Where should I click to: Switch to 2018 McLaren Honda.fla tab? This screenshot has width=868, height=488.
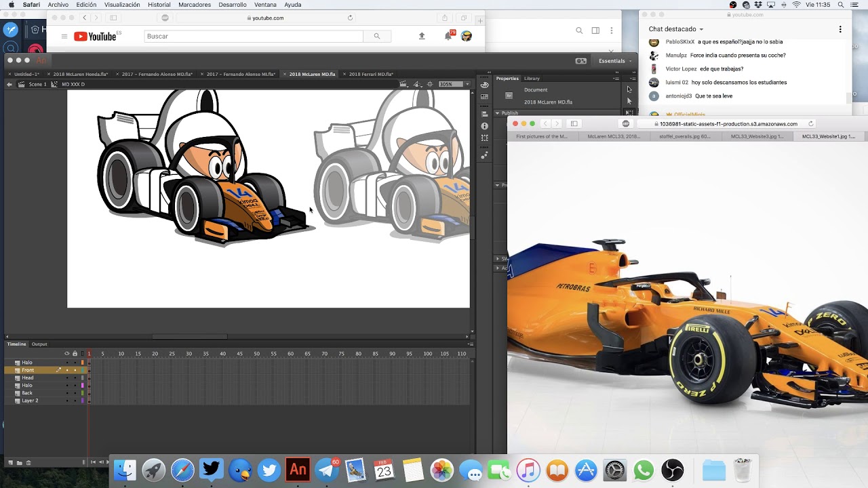coord(81,74)
